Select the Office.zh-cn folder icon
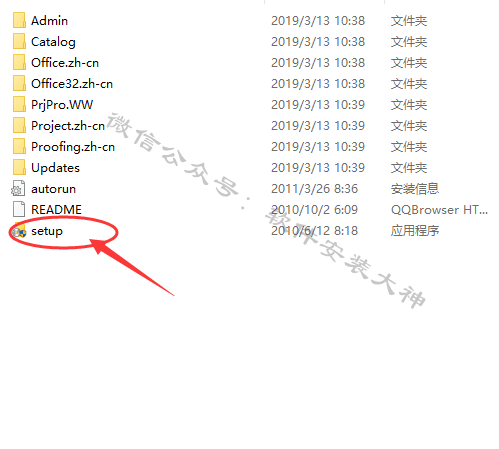The width and height of the screenshot is (499, 449). coord(19,62)
